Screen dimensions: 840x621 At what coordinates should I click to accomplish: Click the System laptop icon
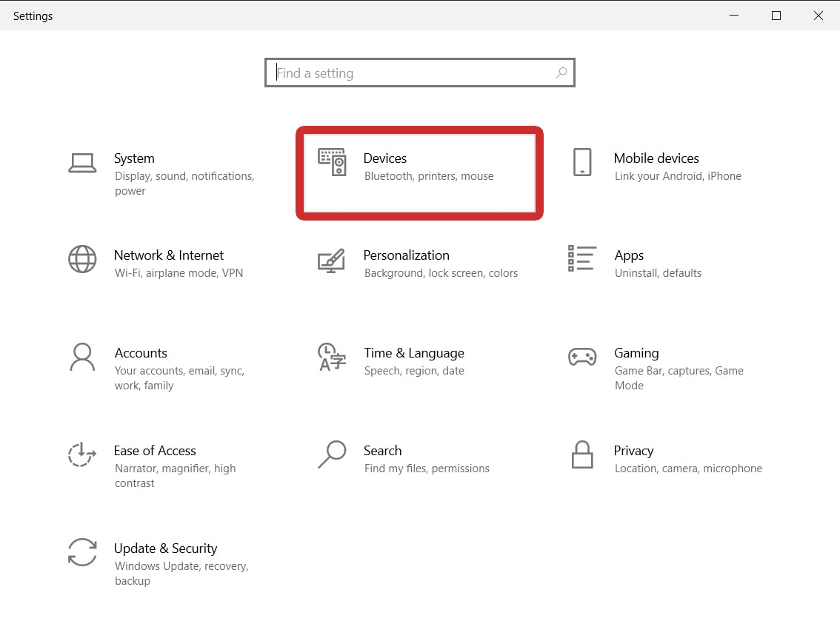(x=82, y=163)
